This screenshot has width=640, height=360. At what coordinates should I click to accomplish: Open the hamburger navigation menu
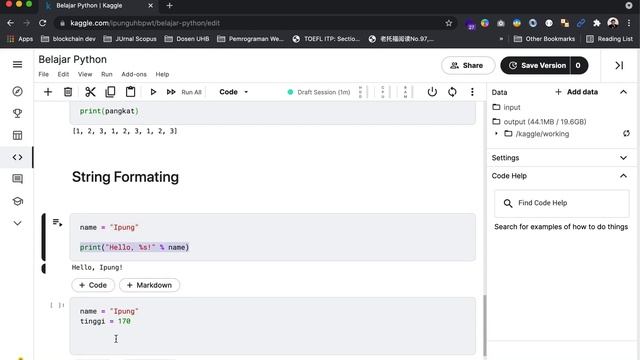tap(18, 64)
